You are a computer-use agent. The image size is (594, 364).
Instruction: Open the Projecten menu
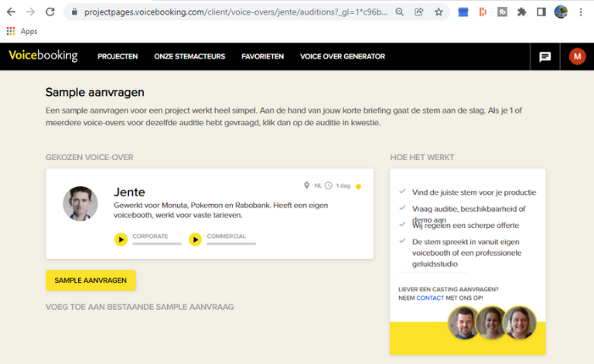(118, 56)
